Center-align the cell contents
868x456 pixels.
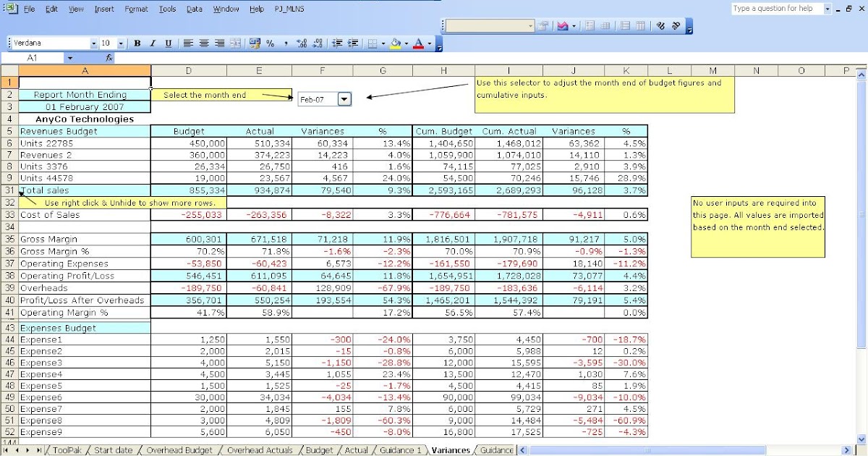[203, 43]
